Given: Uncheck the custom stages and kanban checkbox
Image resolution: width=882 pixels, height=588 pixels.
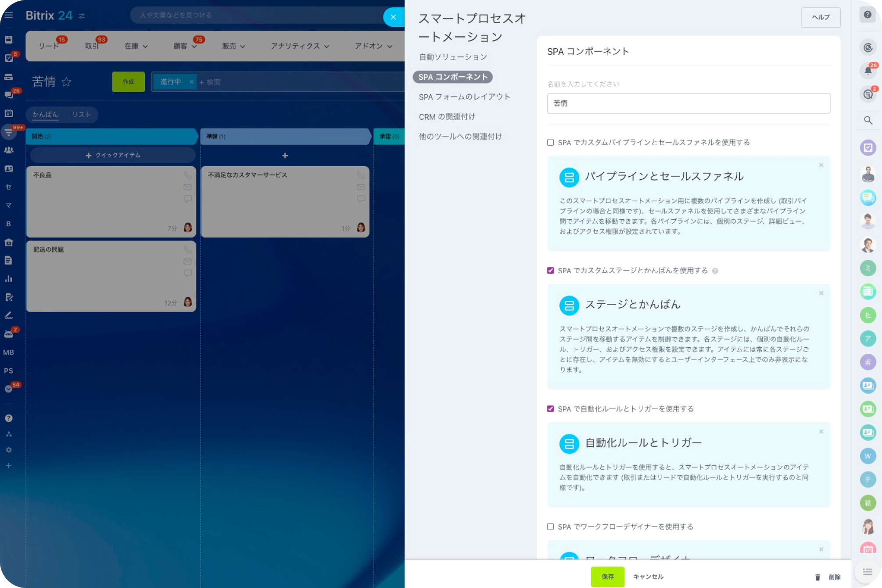Looking at the screenshot, I should (x=550, y=271).
